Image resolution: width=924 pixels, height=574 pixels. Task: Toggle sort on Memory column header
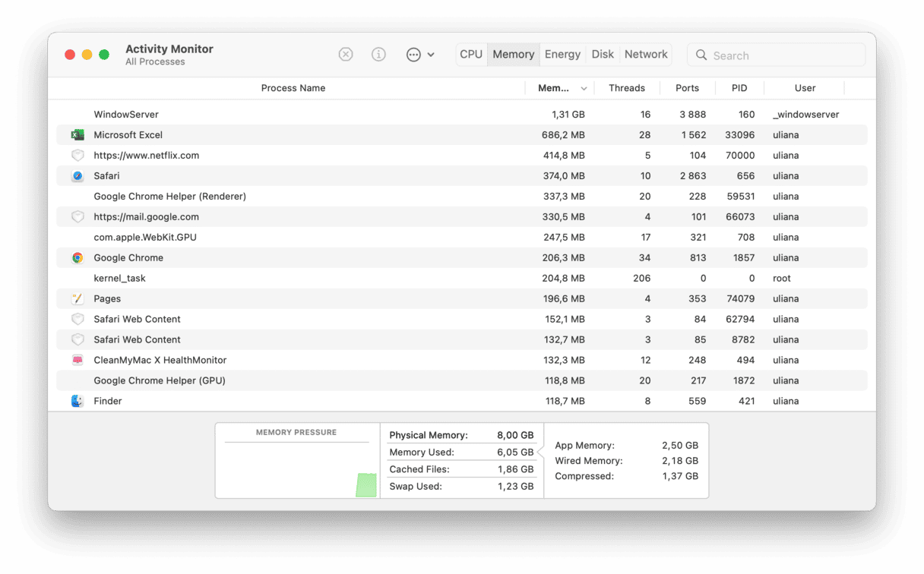pos(560,88)
